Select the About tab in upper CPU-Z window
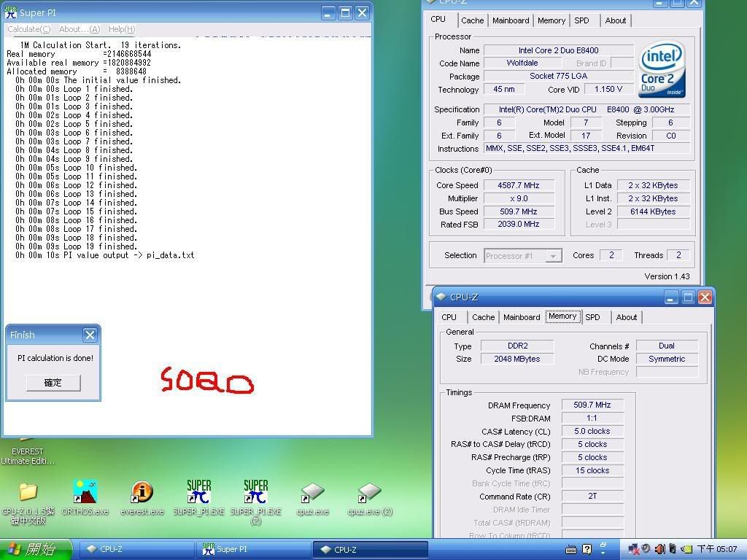The height and width of the screenshot is (560, 747). (616, 20)
